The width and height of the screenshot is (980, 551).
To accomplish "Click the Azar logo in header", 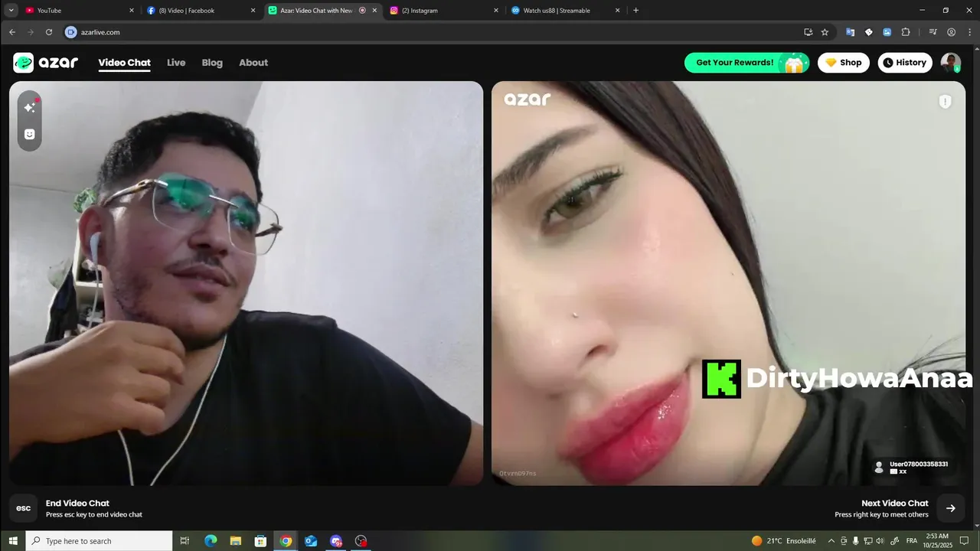I will 46,63.
